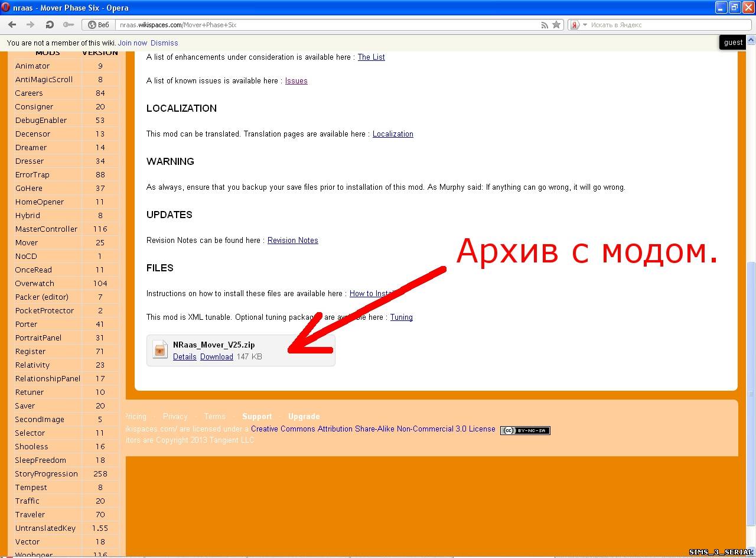Open the Careers mod in sidebar
Viewport: 756px width, 558px height.
29,93
